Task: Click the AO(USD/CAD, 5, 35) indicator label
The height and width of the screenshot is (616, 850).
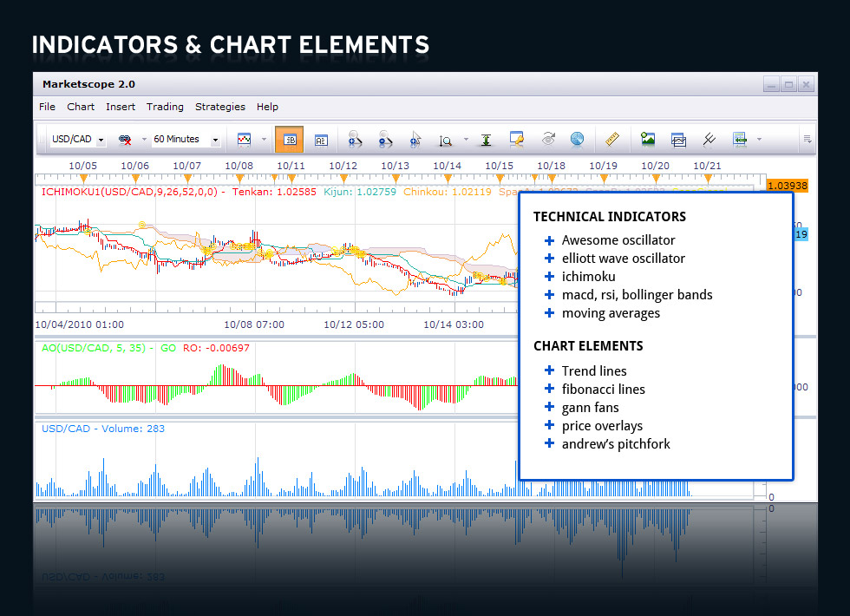Action: (x=94, y=348)
